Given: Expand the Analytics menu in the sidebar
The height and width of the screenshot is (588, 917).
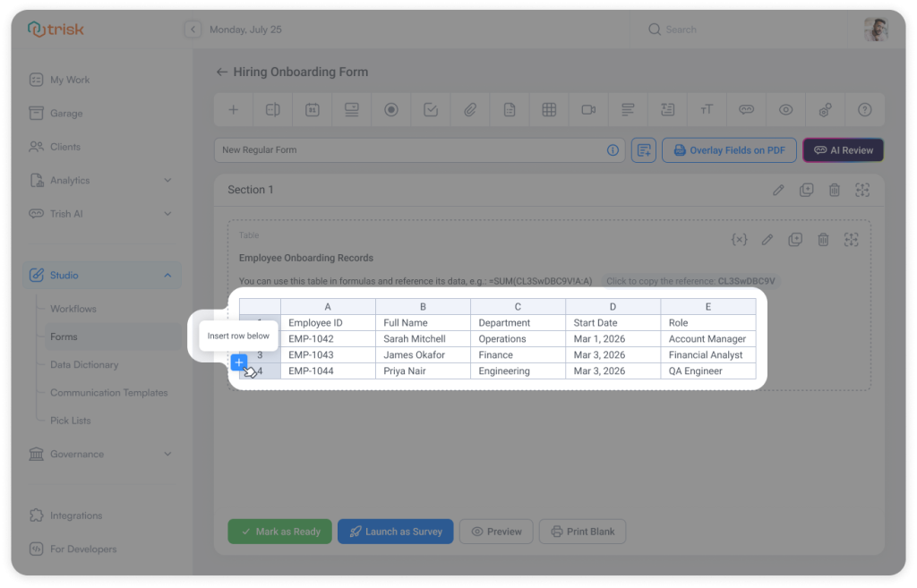Looking at the screenshot, I should pyautogui.click(x=101, y=180).
